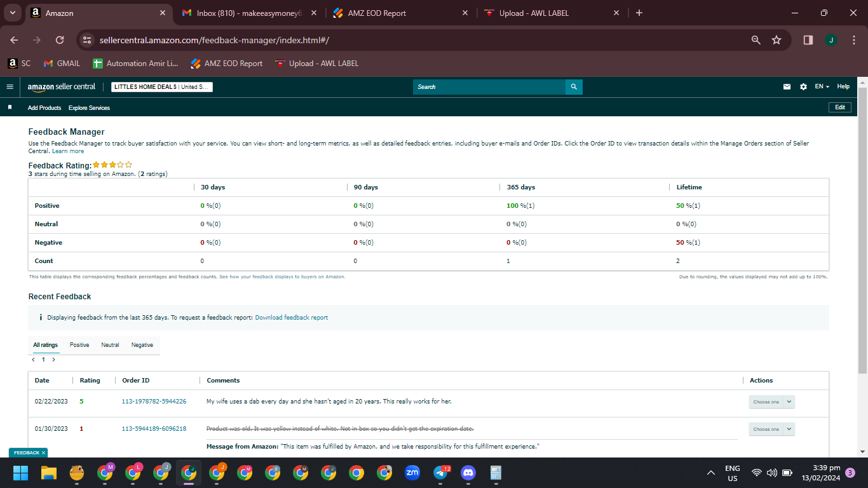The width and height of the screenshot is (868, 488).
Task: Open Zoom from the taskbar
Action: point(412,473)
